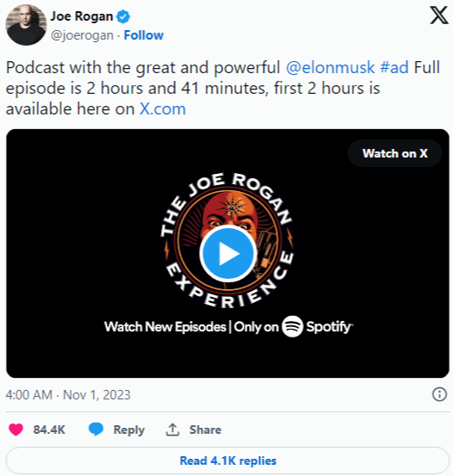The image size is (453, 476).
Task: Click the 84.4K likes count
Action: click(49, 430)
